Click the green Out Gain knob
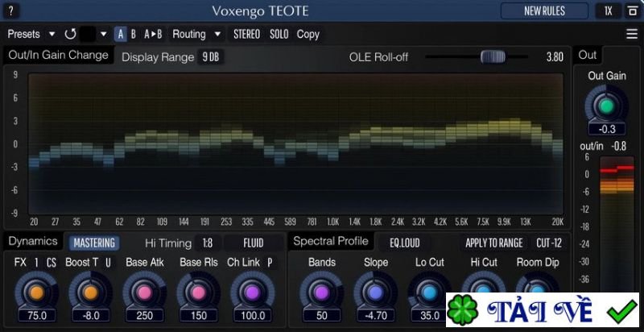This screenshot has width=644, height=332. 607,106
